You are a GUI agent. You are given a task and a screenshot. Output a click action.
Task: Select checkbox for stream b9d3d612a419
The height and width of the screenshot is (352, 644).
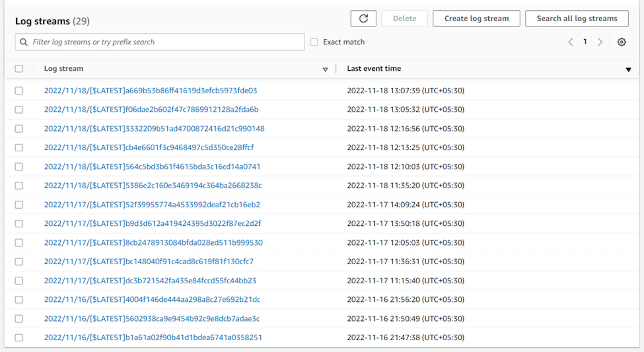[x=19, y=223]
